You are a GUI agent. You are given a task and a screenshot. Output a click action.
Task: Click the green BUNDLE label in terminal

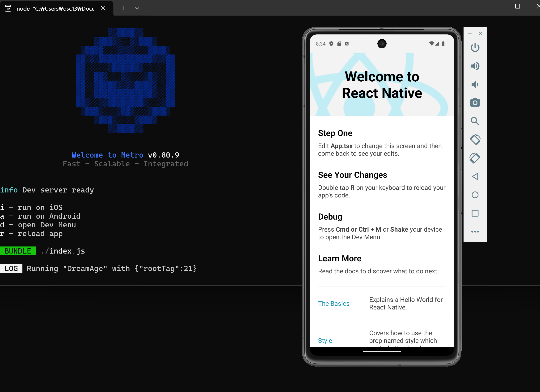(x=18, y=251)
